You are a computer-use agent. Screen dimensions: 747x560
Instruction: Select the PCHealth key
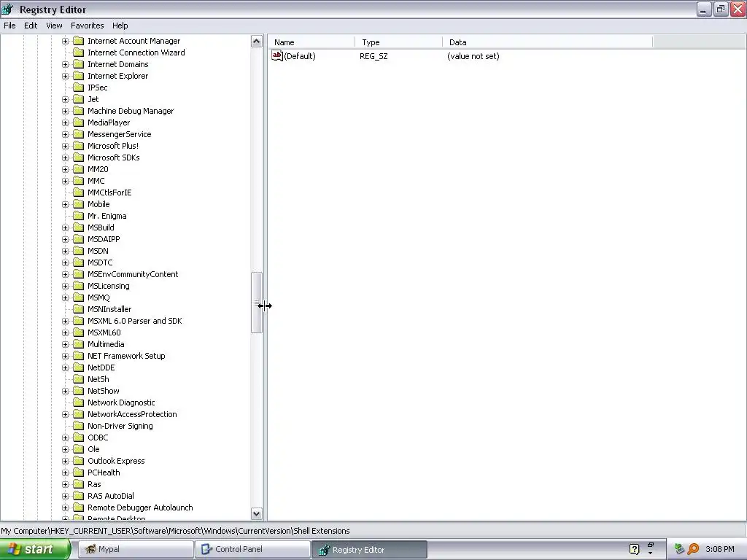point(104,472)
